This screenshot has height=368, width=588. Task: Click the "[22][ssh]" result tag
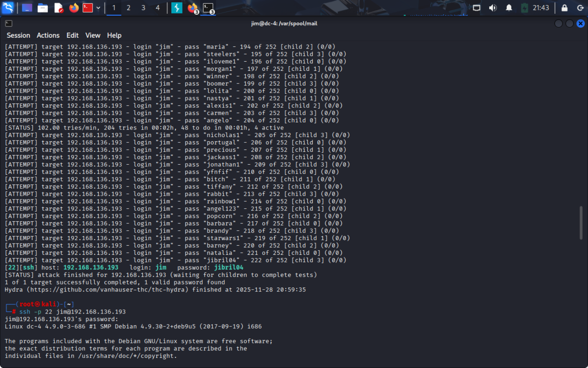click(21, 267)
